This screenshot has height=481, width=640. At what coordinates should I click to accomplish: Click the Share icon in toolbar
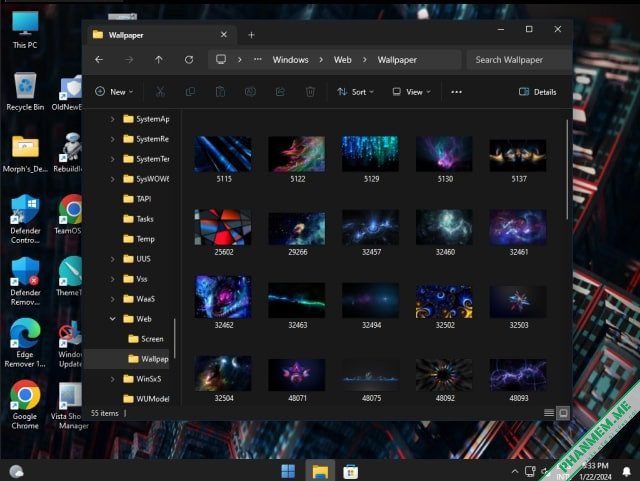(280, 92)
